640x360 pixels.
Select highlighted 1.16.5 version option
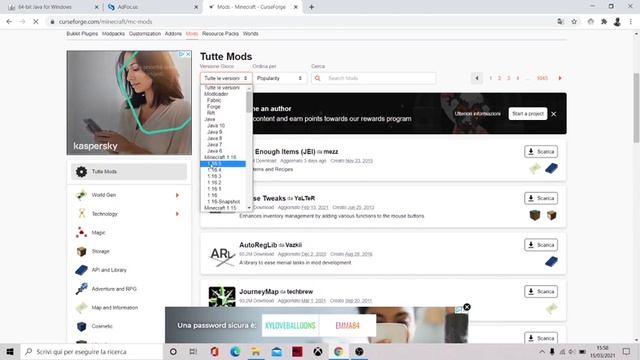223,164
